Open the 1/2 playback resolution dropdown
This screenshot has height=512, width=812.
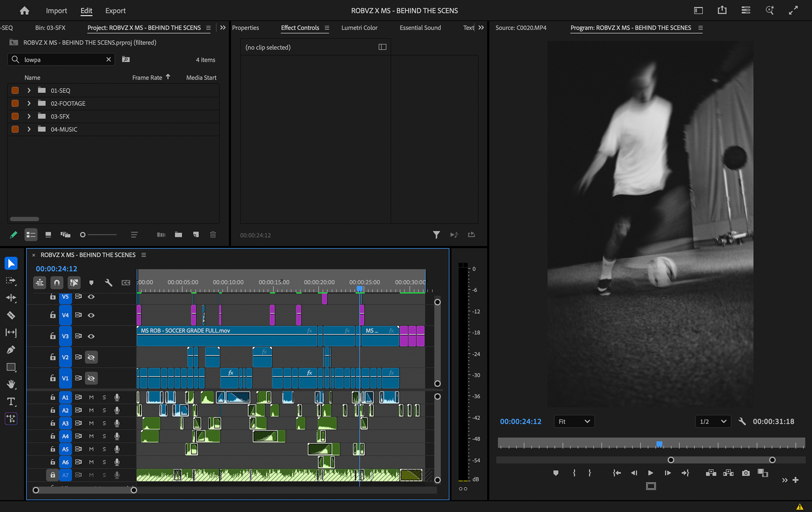713,421
